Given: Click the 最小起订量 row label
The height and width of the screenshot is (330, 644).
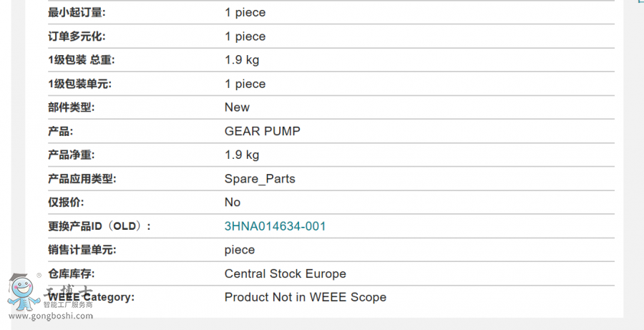Looking at the screenshot, I should (x=77, y=12).
